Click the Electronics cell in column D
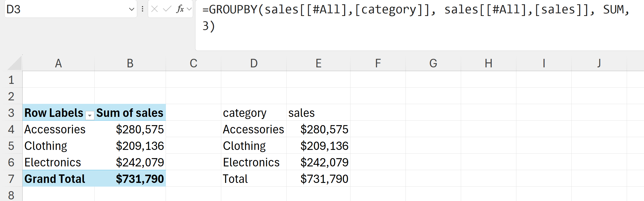Screen dimensions: 644x201 point(251,162)
